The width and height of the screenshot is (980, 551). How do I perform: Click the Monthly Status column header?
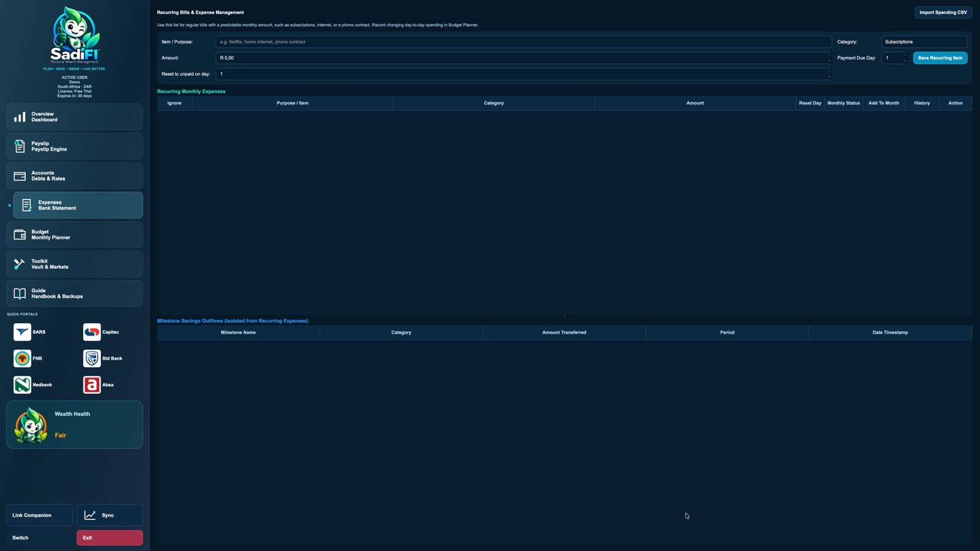pos(843,103)
